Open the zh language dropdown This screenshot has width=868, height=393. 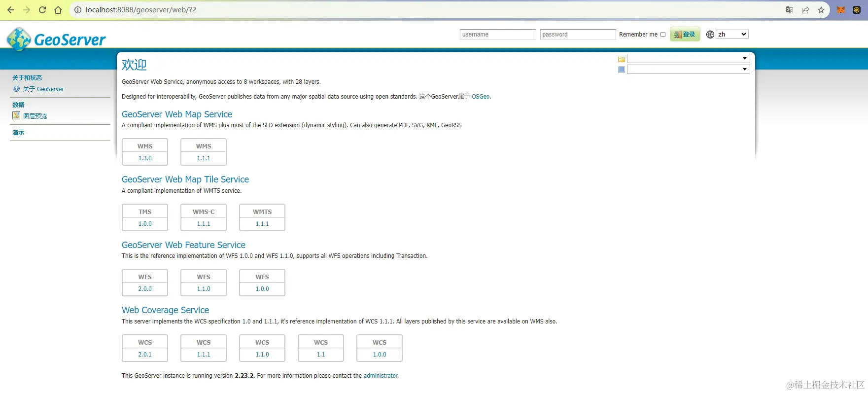(x=732, y=34)
